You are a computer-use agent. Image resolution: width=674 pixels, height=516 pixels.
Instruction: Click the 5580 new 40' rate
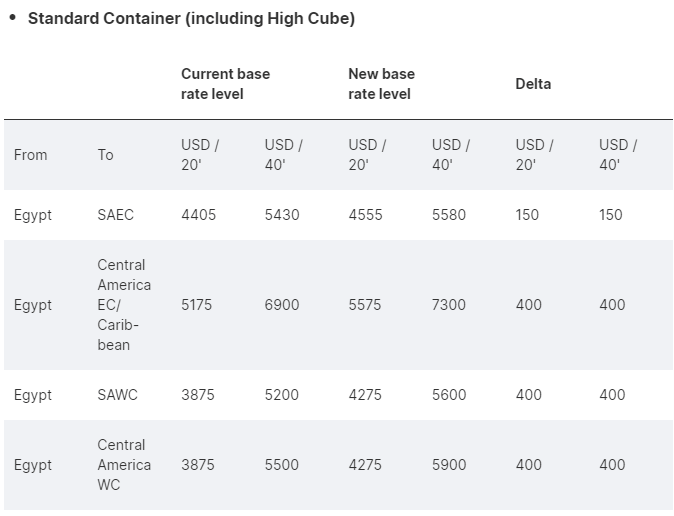click(448, 215)
